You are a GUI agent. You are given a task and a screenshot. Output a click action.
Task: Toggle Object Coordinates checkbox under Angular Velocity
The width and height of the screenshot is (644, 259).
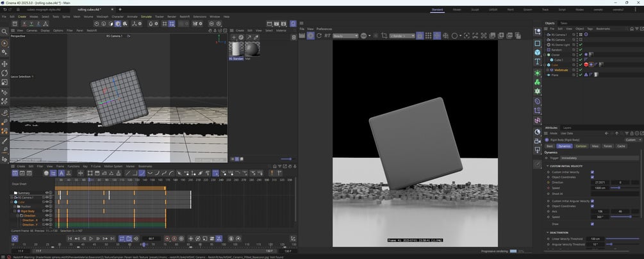[592, 206]
